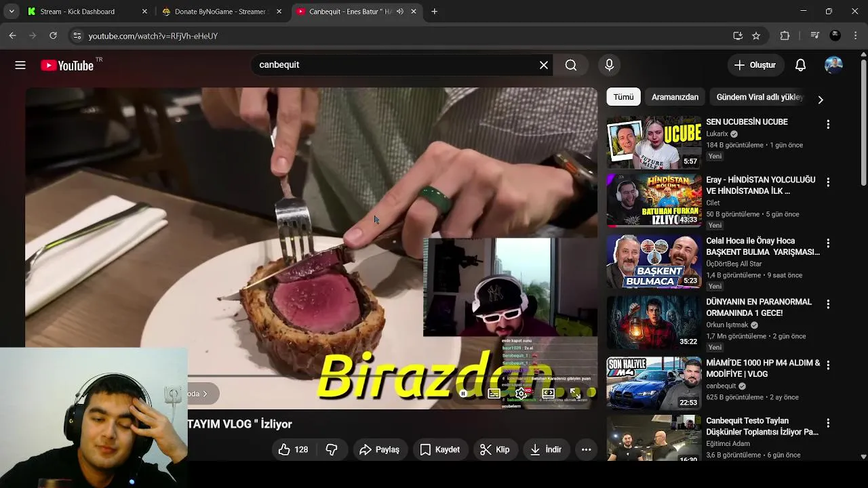The image size is (868, 488).
Task: Pause the video in the player
Action: pos(464,393)
